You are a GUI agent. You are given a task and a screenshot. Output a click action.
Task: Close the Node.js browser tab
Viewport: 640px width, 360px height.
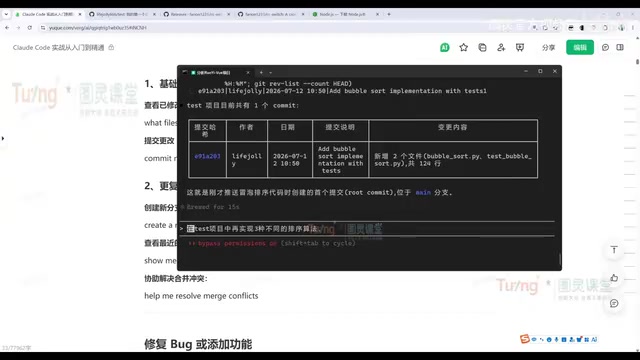pyautogui.click(x=377, y=14)
